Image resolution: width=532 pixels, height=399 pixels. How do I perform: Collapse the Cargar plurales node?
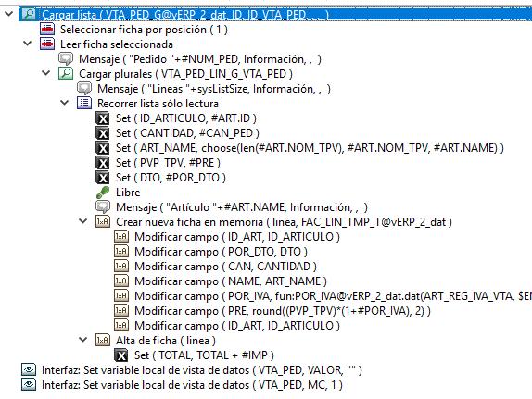(x=45, y=73)
